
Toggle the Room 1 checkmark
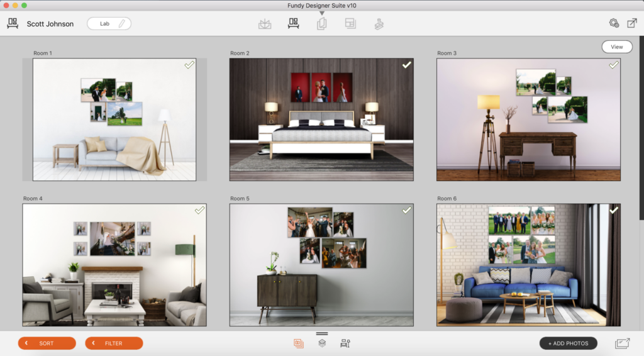tap(189, 65)
